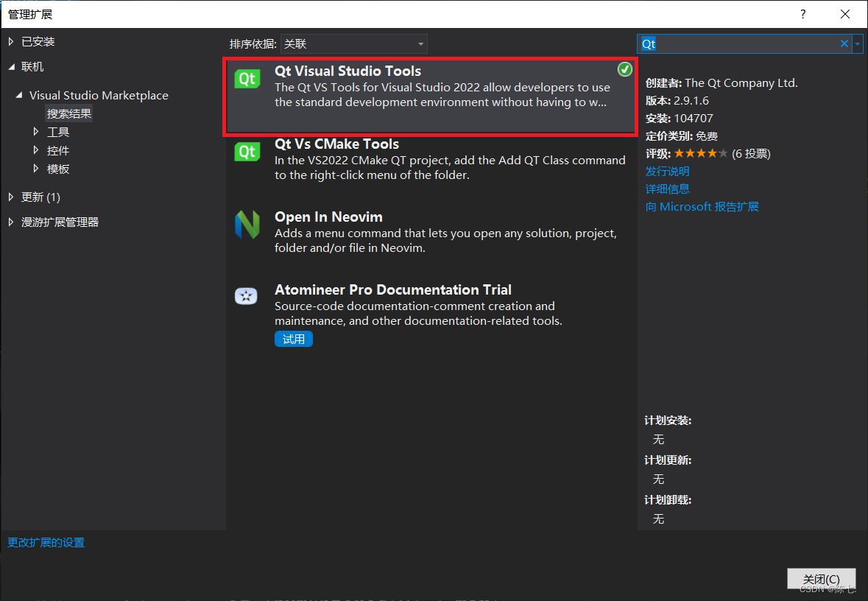868x601 pixels.
Task: Click the Qt Visual Studio Tools logo icon
Action: pyautogui.click(x=247, y=79)
